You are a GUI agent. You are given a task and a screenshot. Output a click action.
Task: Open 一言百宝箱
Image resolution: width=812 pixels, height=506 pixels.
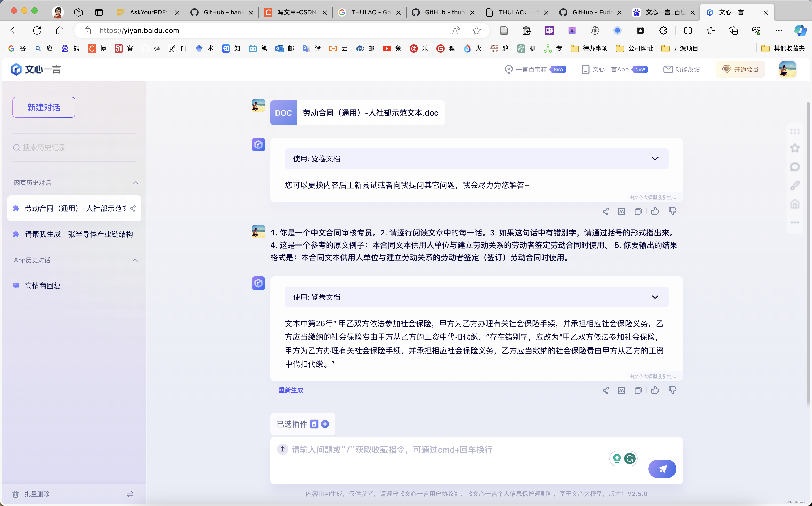click(535, 69)
